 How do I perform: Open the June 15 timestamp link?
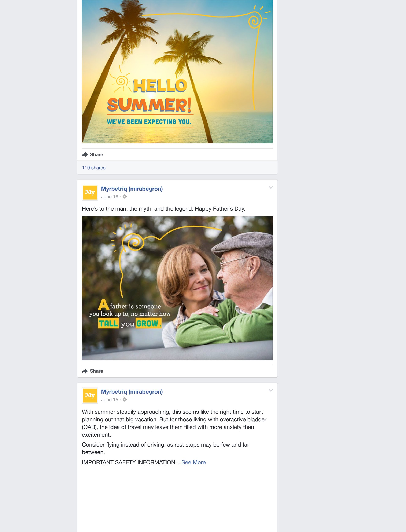[x=110, y=400]
